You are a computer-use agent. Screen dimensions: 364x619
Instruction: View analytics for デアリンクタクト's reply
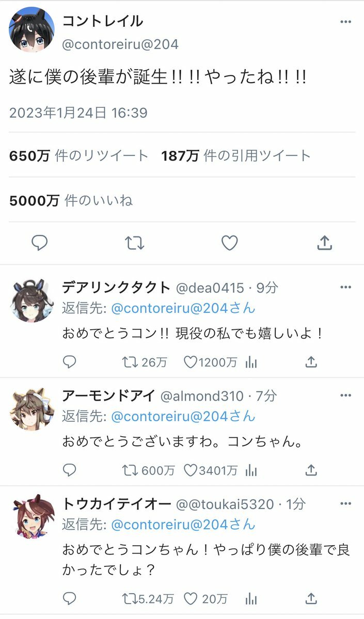pyautogui.click(x=251, y=362)
